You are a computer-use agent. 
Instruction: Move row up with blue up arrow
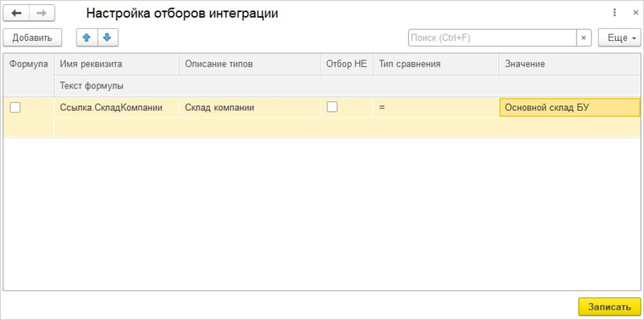87,38
